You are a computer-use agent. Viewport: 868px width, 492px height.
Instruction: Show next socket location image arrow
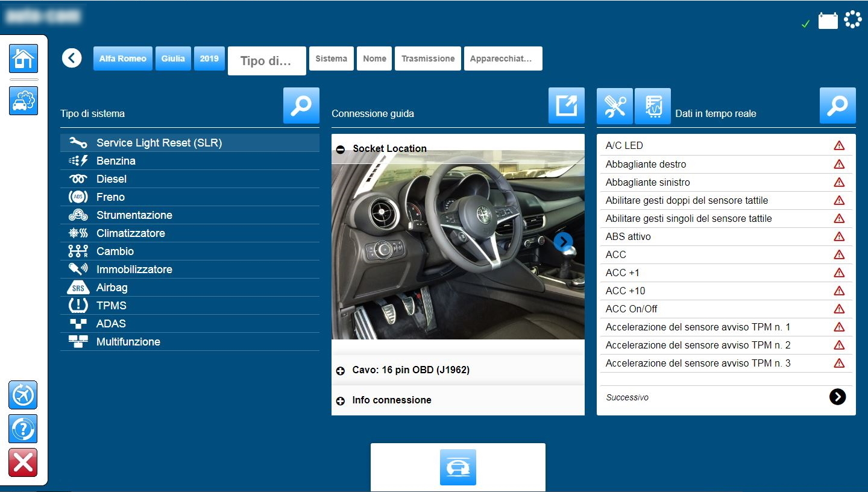click(x=563, y=242)
